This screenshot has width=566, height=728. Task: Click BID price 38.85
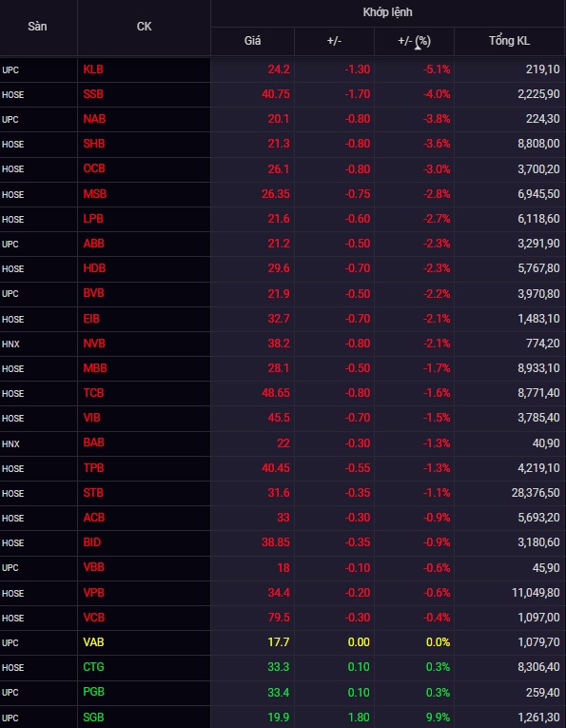click(x=276, y=542)
